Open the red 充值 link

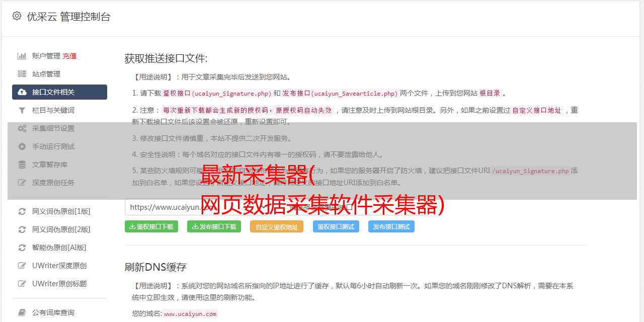point(69,56)
